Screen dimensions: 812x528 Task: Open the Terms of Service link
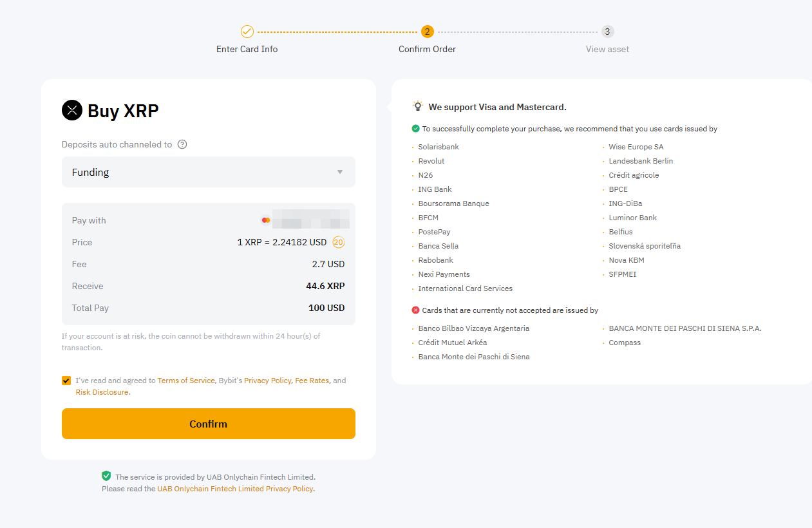(186, 381)
